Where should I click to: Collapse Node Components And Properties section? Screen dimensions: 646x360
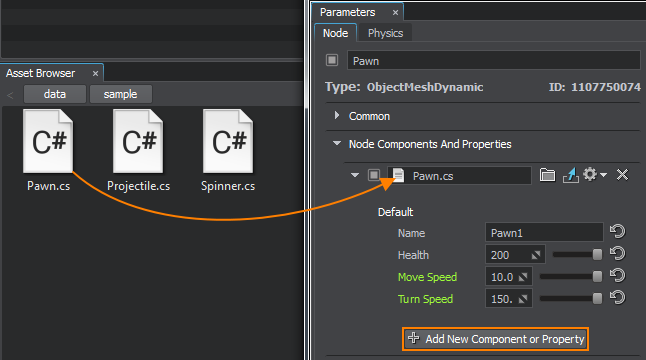point(337,144)
